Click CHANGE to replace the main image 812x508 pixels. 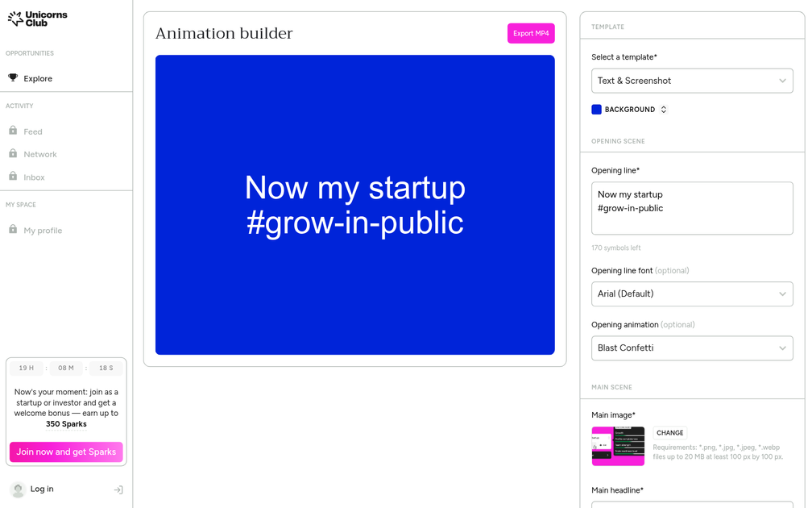click(670, 433)
